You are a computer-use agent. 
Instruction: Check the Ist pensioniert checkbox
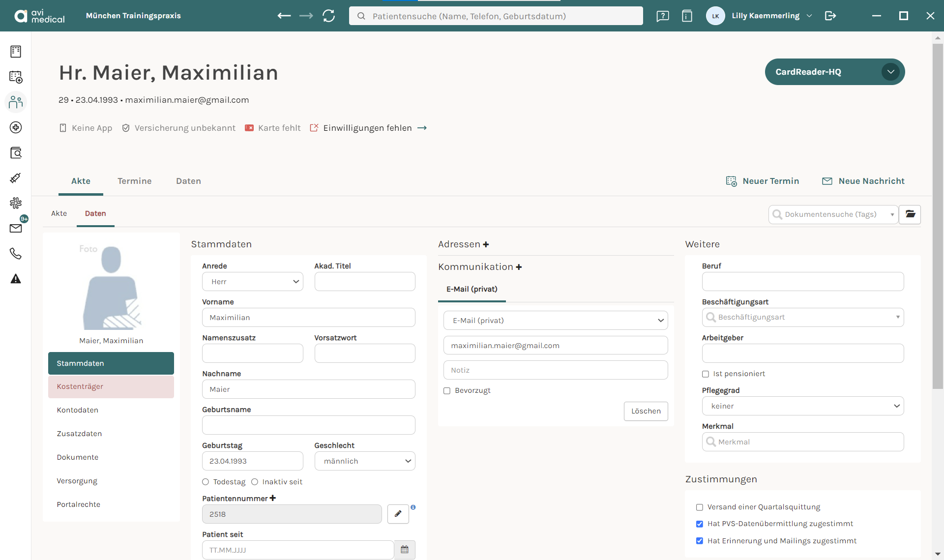[x=706, y=374]
